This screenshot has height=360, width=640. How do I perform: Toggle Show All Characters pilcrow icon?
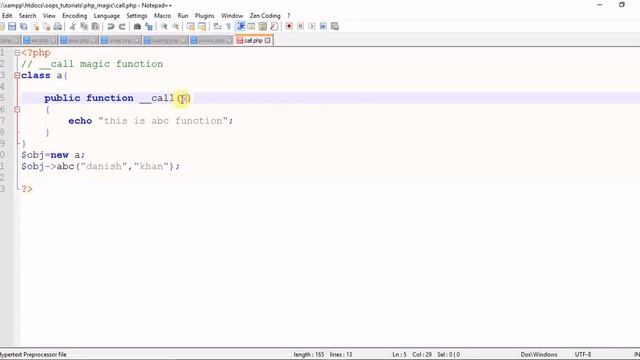point(229,27)
